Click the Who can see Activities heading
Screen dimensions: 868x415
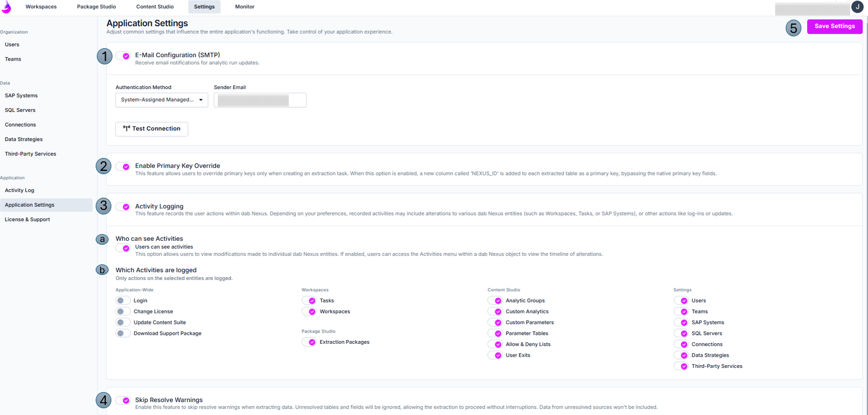click(149, 239)
